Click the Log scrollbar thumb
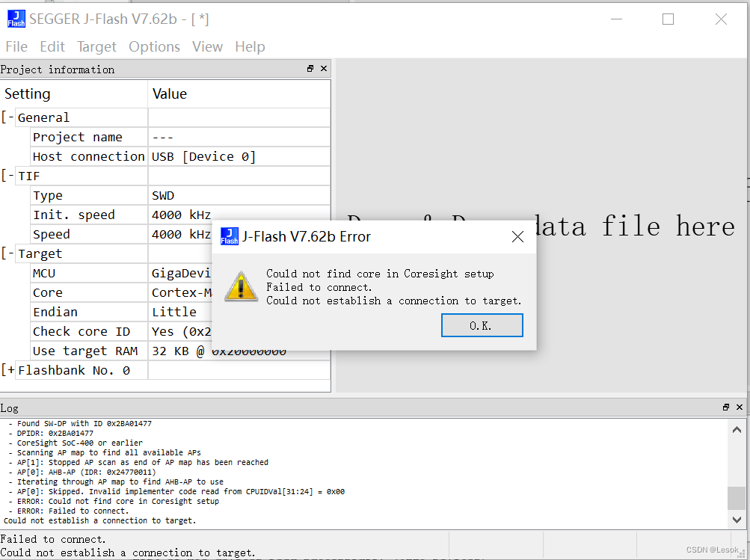This screenshot has width=750, height=560. [737, 498]
